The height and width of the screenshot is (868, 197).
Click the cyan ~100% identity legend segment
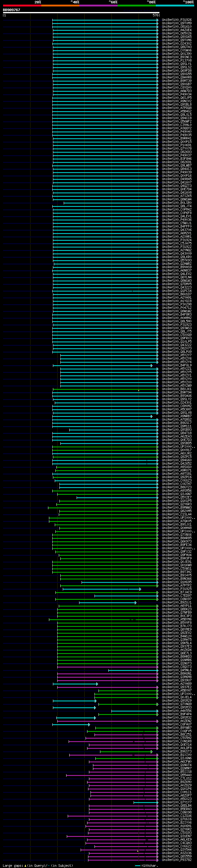pyautogui.click(x=175, y=6)
